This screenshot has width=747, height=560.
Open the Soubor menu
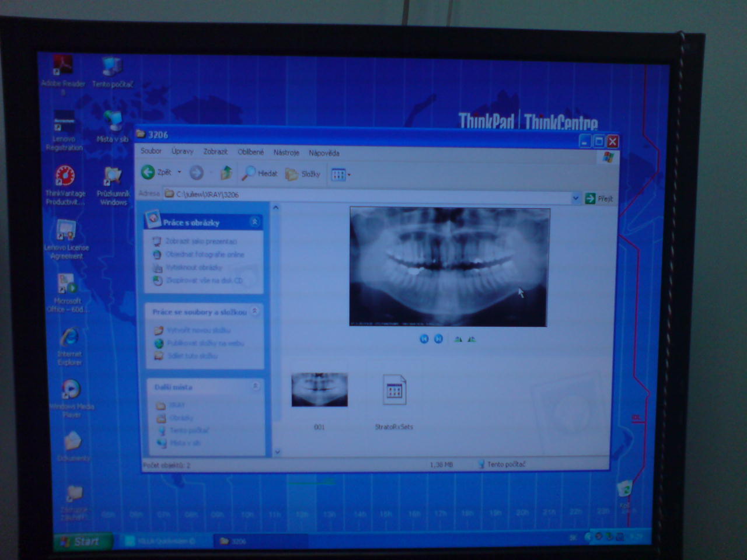point(151,151)
